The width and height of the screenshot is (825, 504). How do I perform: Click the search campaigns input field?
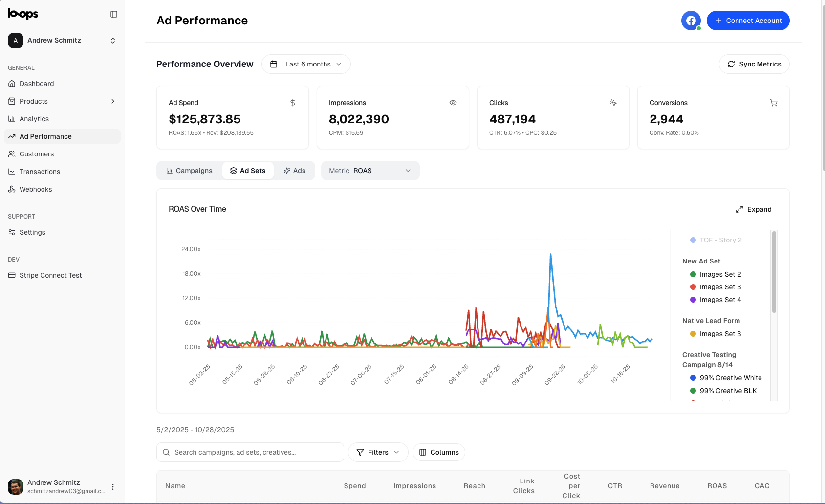(250, 452)
